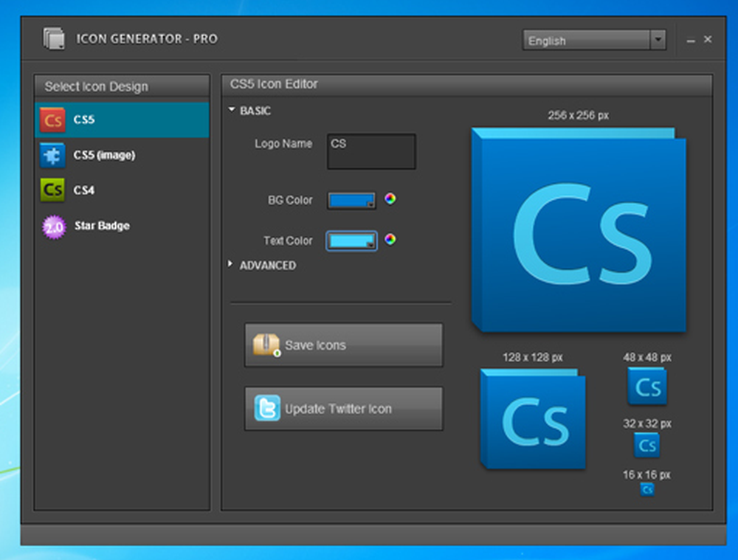The width and height of the screenshot is (738, 560).
Task: Open the BG Color swatch dropdown
Action: [x=351, y=201]
